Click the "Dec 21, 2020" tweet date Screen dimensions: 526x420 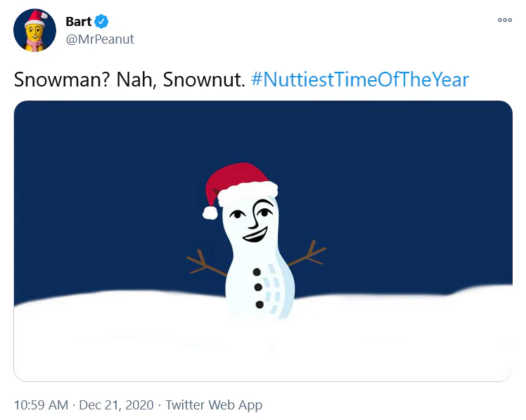[117, 405]
